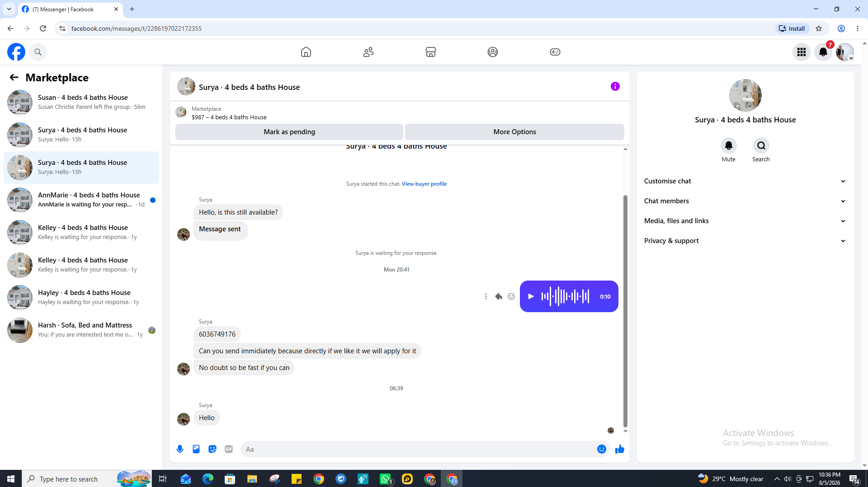Open the notifications bell with 7 alerts

823,52
